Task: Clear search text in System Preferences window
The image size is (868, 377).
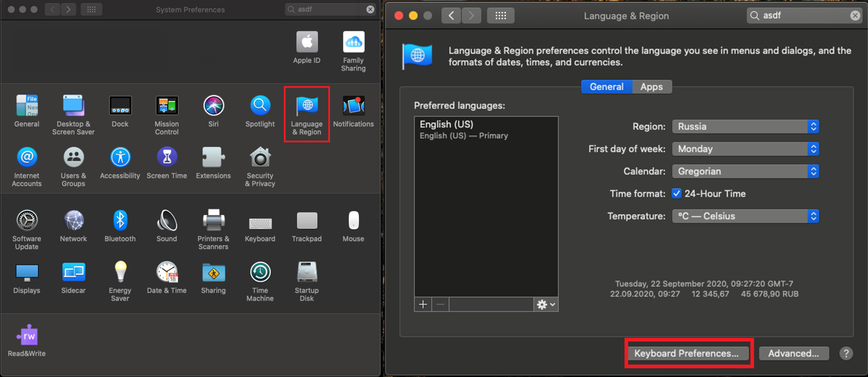Action: [370, 9]
